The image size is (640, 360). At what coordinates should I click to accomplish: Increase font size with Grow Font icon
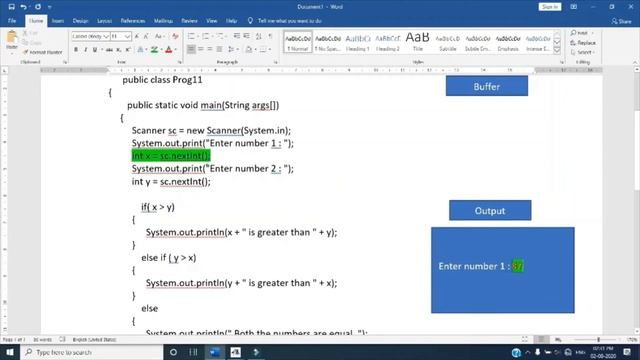coord(137,36)
